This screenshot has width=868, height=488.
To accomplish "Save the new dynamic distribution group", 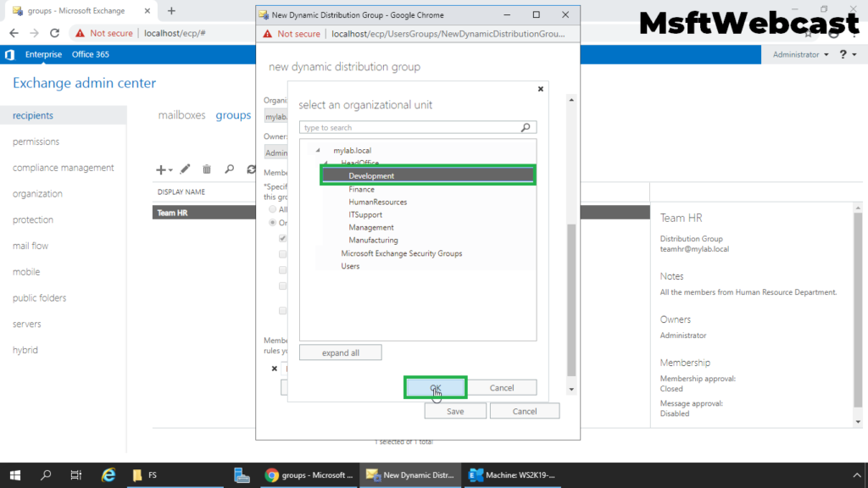I will [x=455, y=411].
